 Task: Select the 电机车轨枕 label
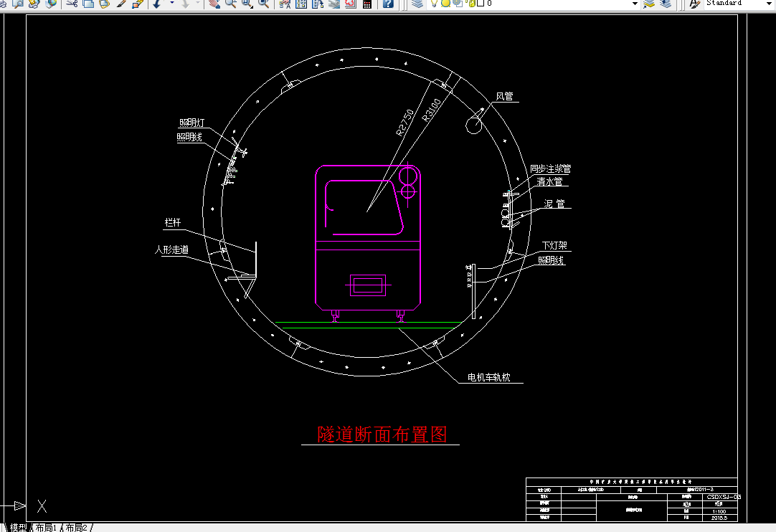pos(489,378)
